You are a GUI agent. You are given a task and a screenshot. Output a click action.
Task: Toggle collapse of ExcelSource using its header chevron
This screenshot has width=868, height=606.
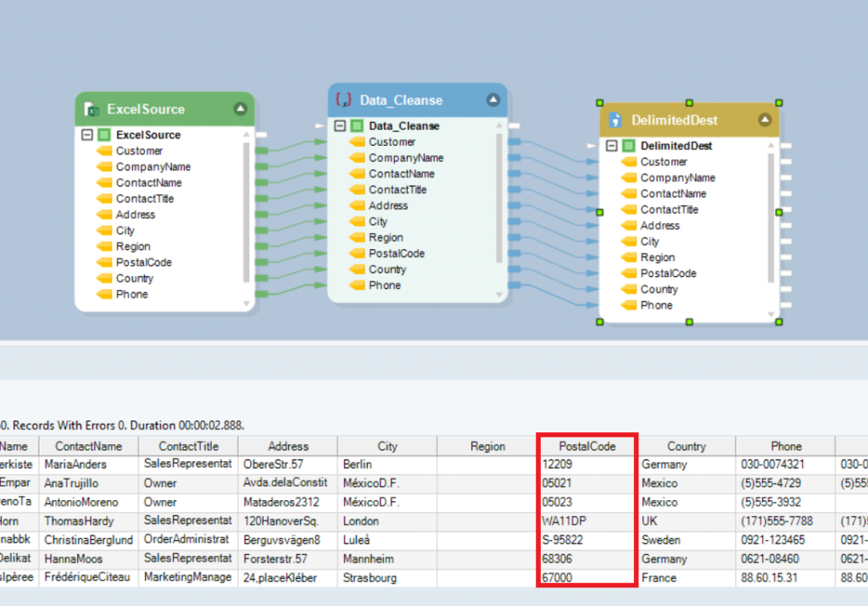click(x=240, y=108)
